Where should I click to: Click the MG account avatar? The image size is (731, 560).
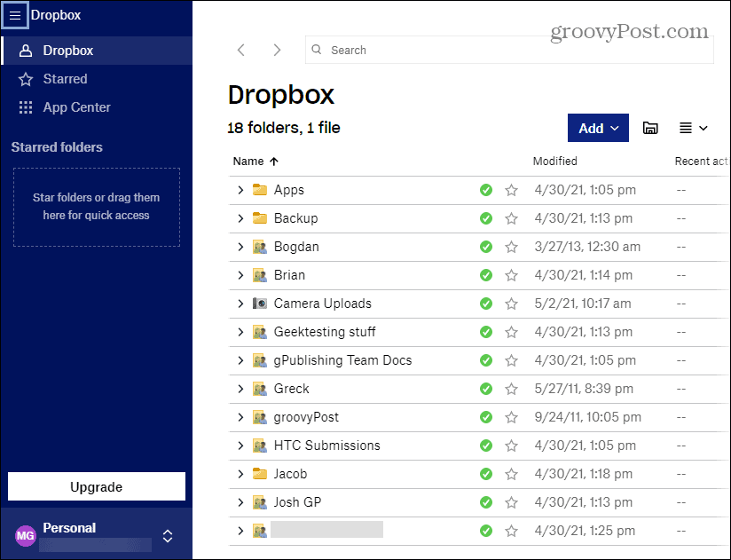[25, 536]
